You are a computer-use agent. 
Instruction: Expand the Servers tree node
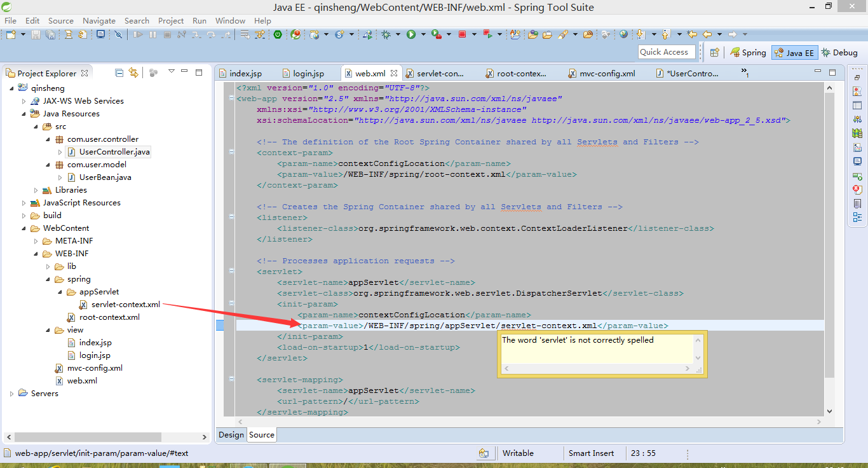pos(12,394)
